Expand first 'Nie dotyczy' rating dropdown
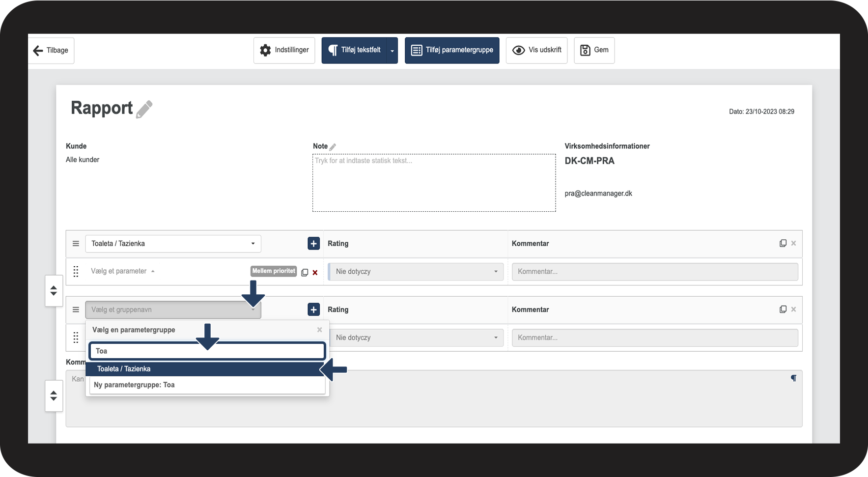868x477 pixels. click(416, 272)
